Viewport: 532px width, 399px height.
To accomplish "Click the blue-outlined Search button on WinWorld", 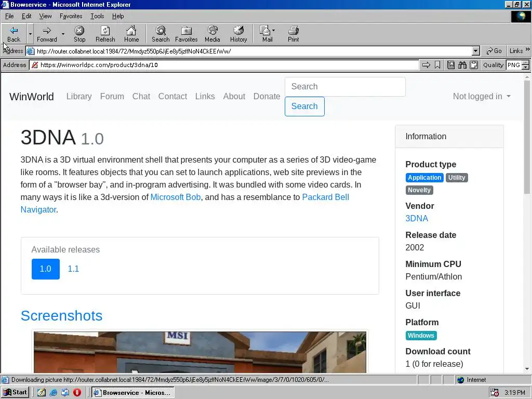I will point(304,106).
